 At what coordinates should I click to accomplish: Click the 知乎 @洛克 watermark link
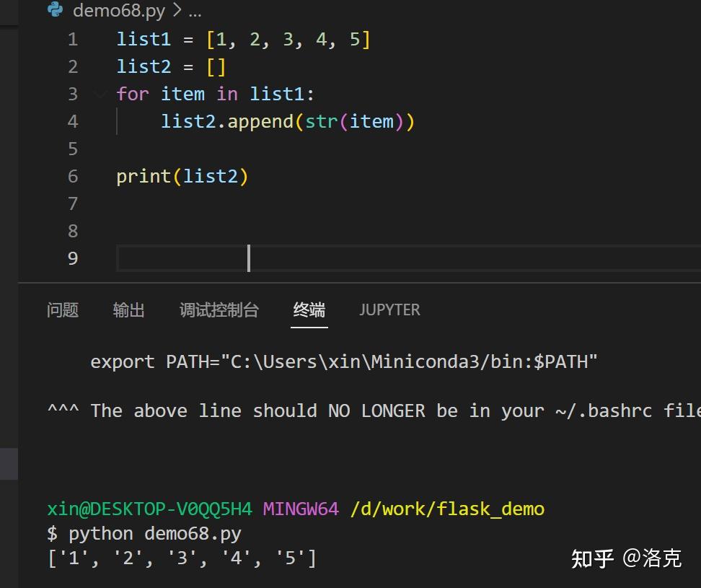click(626, 558)
